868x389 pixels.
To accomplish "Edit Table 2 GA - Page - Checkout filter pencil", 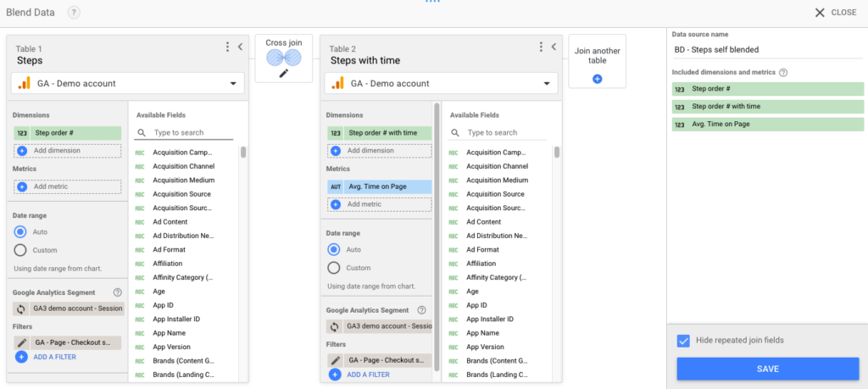I will tap(335, 361).
